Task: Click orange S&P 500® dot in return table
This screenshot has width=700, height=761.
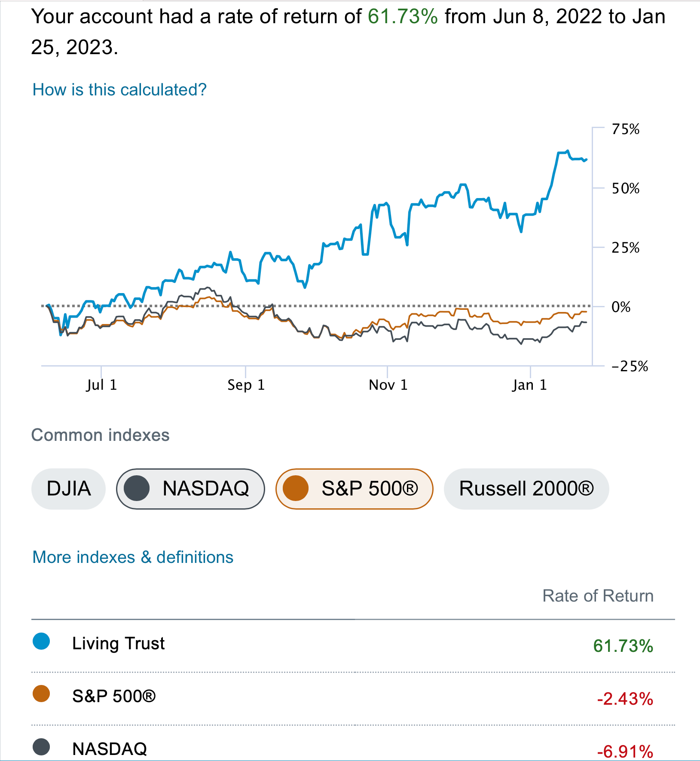Action: 41,694
